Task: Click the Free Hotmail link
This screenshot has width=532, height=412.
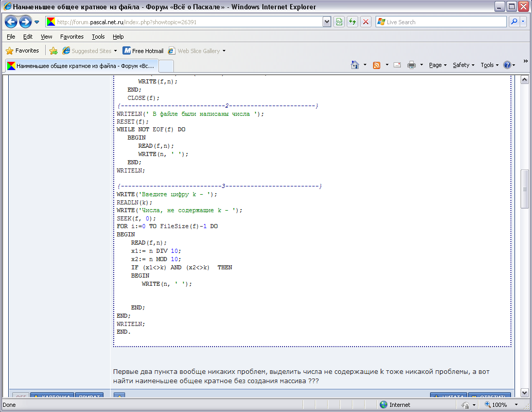Action: [143, 51]
